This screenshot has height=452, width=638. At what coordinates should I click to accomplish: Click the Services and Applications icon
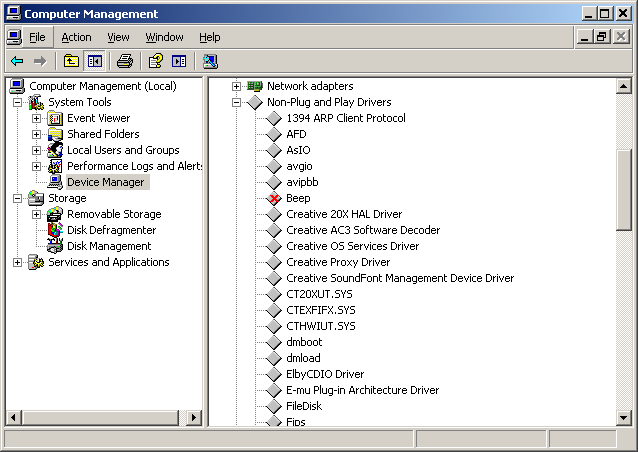pos(36,262)
